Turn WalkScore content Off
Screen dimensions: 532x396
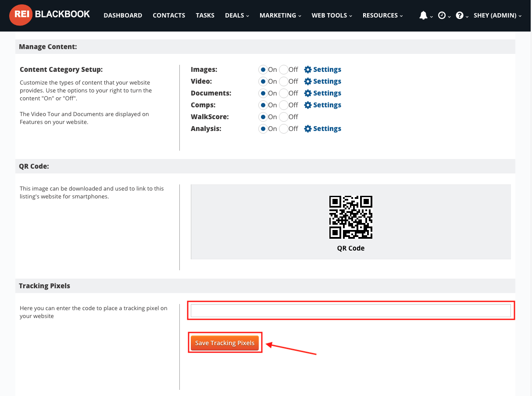(x=283, y=117)
